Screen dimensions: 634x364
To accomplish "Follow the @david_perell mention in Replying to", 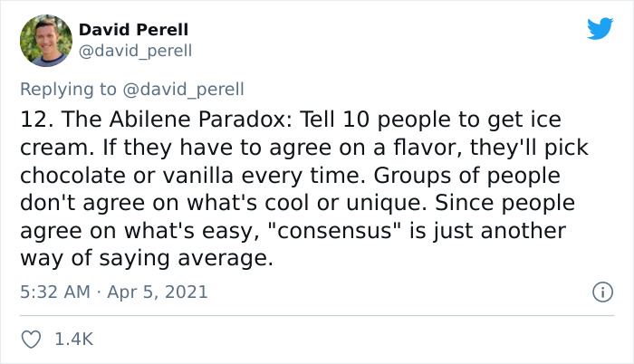I will (x=183, y=90).
